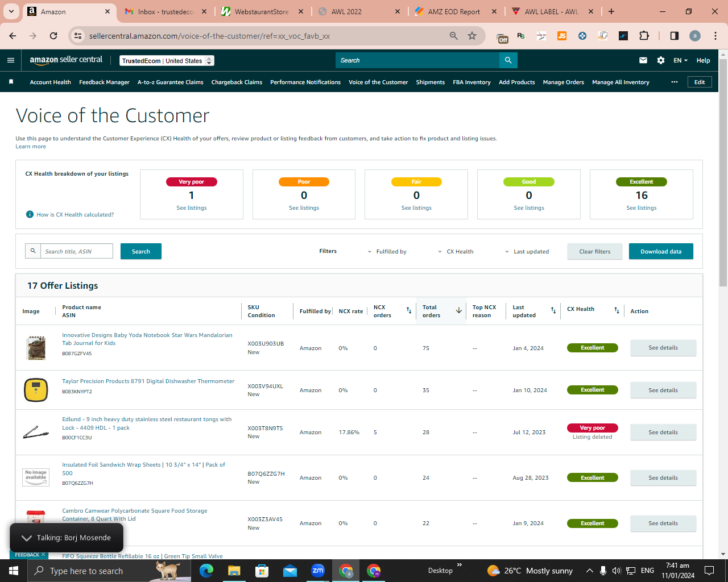728x582 pixels.
Task: Go back using browser back arrow
Action: (13, 36)
